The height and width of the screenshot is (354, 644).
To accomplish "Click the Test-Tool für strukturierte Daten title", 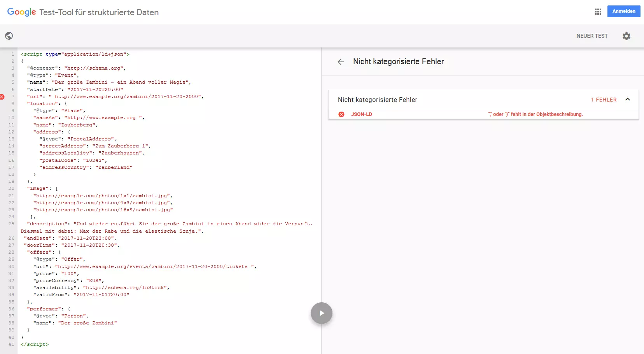I will (99, 12).
